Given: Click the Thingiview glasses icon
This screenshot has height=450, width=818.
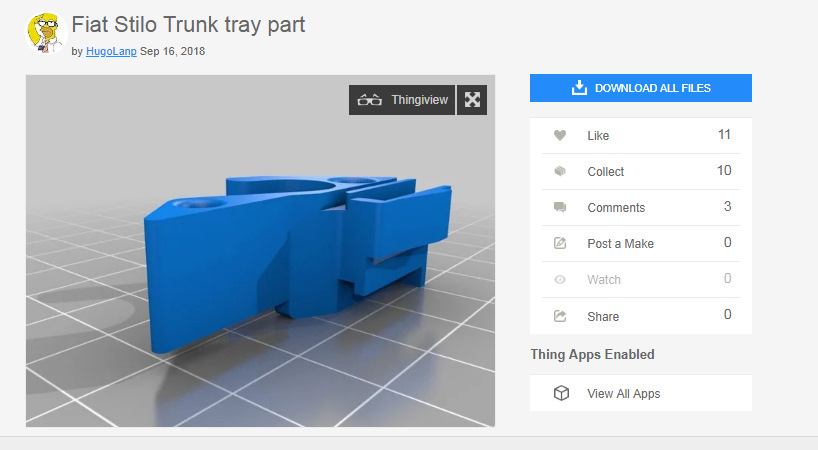Looking at the screenshot, I should [369, 100].
